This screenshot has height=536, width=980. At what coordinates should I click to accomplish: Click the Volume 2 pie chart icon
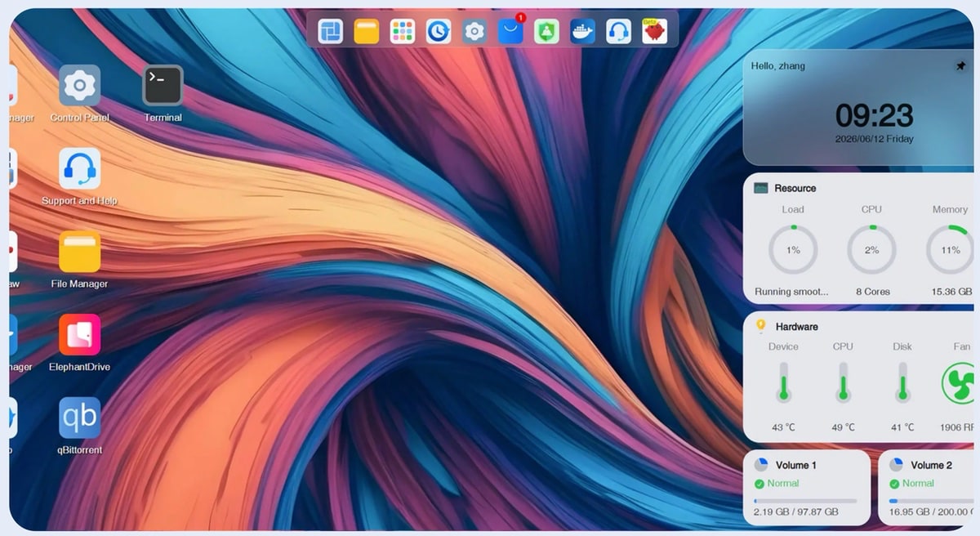pyautogui.click(x=896, y=465)
